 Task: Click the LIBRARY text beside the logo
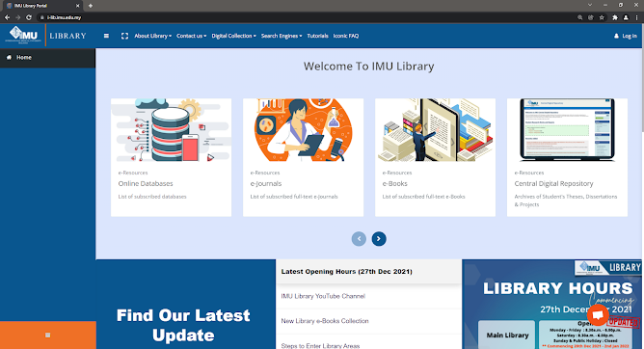coord(67,36)
